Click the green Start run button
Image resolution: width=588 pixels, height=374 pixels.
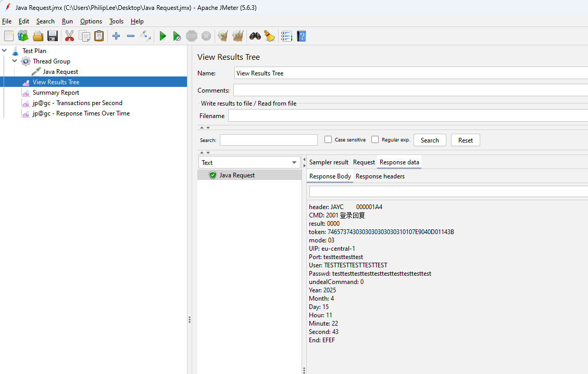(163, 36)
